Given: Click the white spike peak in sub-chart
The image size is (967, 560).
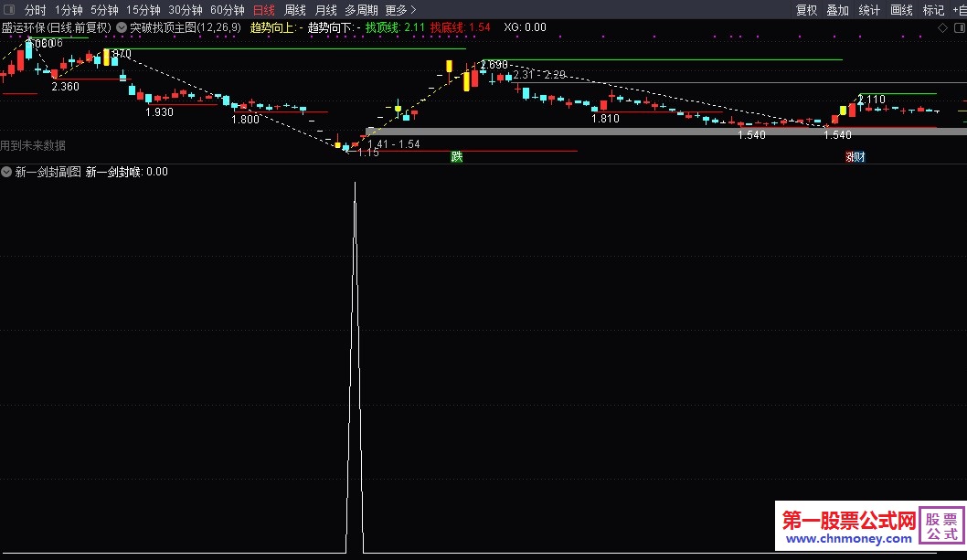Looking at the screenshot, I should point(355,184).
